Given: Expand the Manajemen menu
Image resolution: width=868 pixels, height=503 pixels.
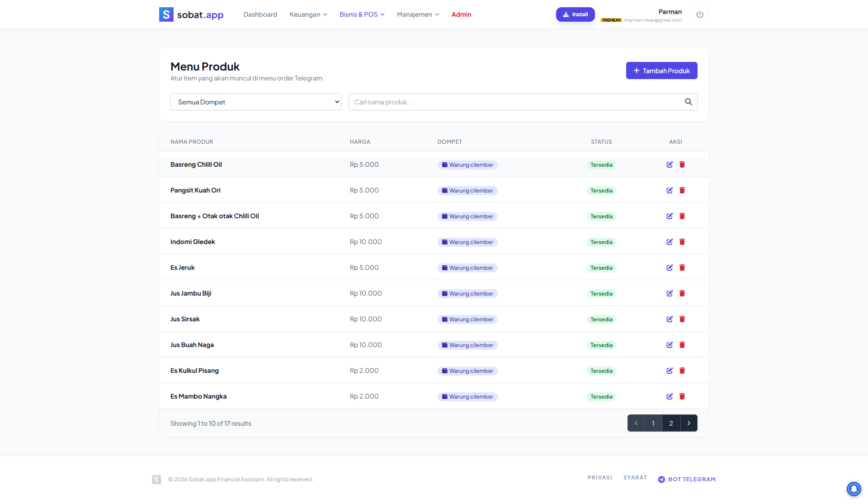Looking at the screenshot, I should [x=418, y=14].
